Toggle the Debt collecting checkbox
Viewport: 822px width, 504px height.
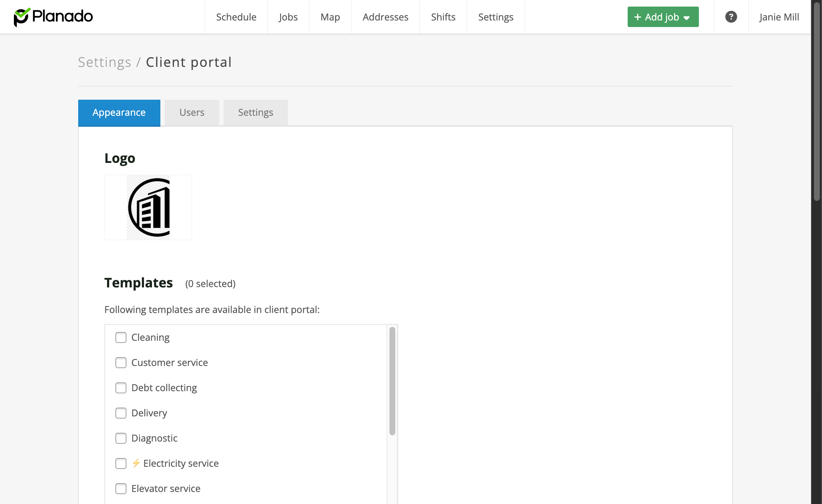pyautogui.click(x=121, y=388)
